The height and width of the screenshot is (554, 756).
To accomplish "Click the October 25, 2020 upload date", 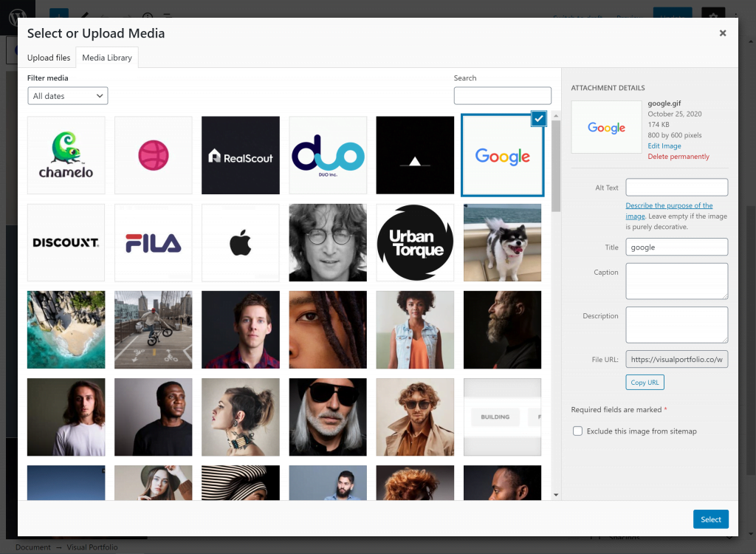I will coord(675,114).
